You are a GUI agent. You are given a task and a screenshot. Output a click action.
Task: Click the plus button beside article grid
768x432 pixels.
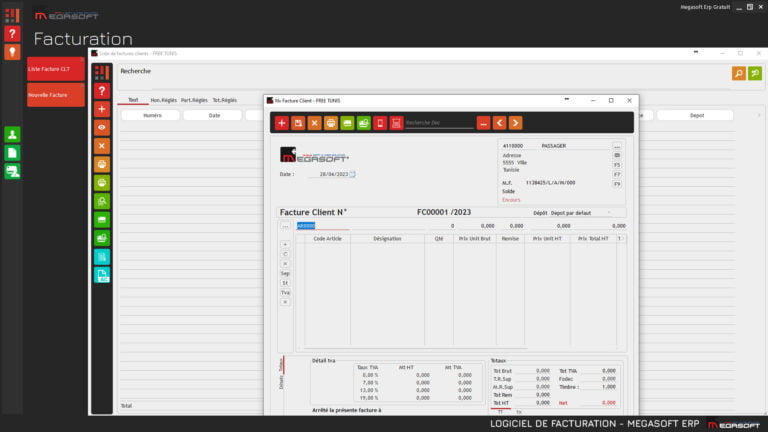tap(285, 244)
